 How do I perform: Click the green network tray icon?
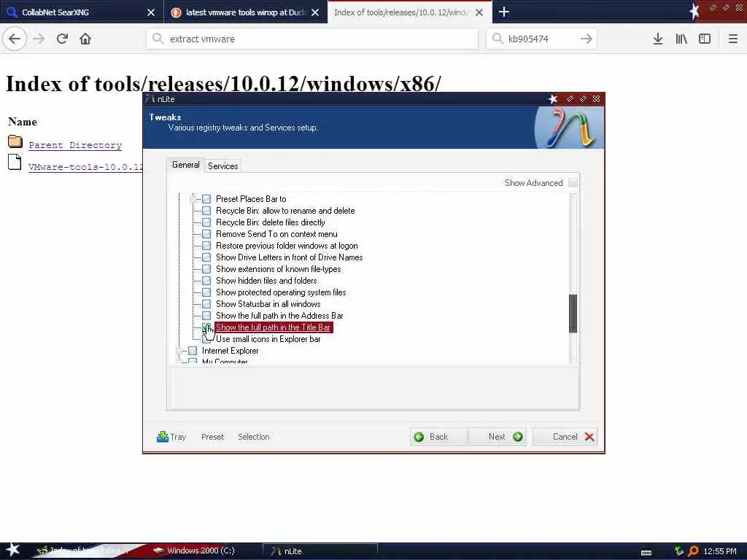pos(679,551)
